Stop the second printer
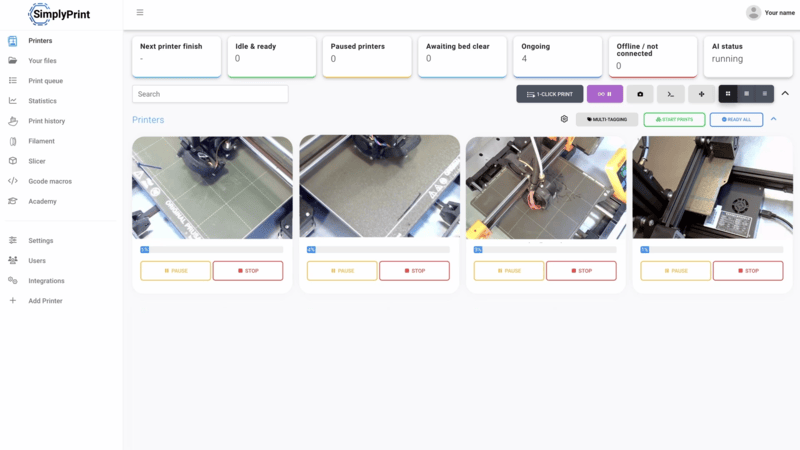The width and height of the screenshot is (800, 450). (x=414, y=271)
